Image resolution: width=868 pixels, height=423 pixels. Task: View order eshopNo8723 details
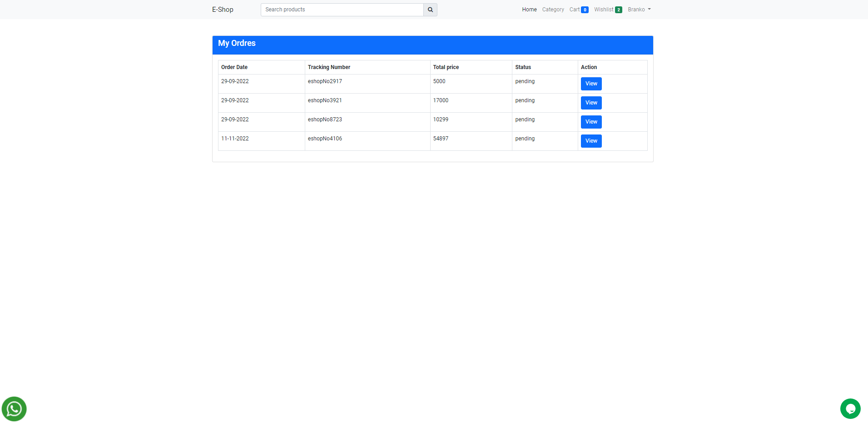590,122
